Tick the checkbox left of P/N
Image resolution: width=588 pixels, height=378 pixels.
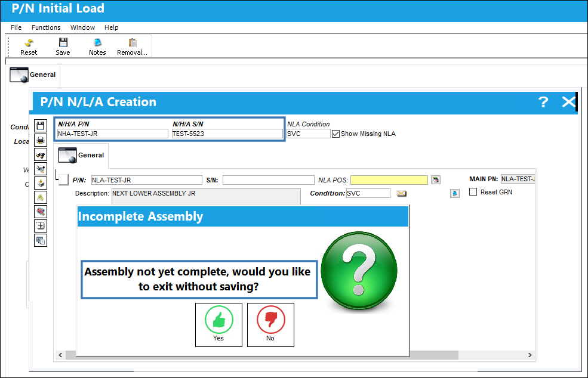63,180
